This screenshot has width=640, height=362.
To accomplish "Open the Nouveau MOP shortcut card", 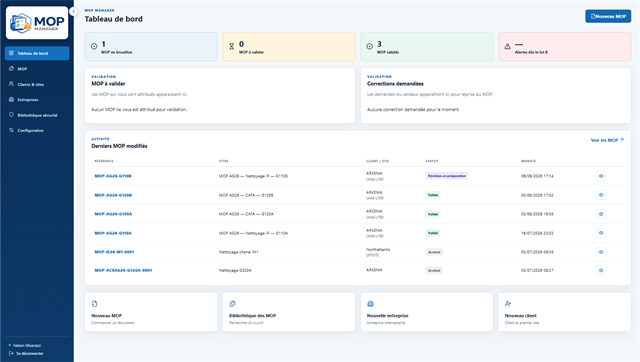I will pyautogui.click(x=151, y=312).
